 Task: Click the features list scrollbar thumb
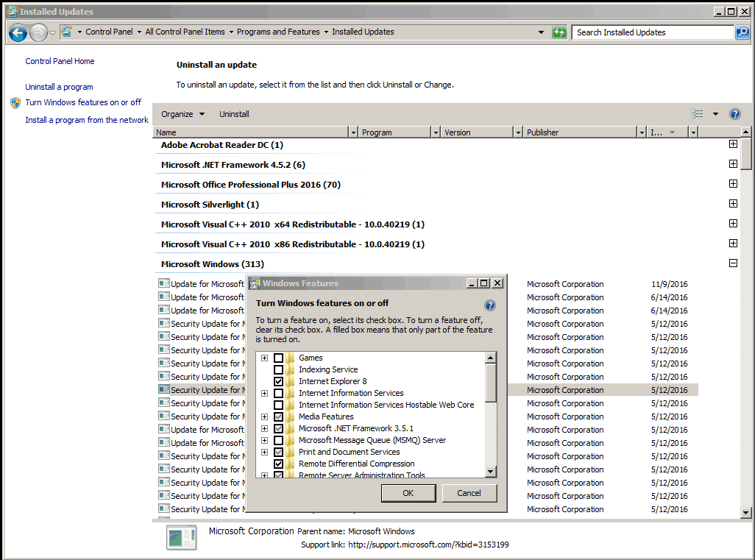tap(490, 383)
